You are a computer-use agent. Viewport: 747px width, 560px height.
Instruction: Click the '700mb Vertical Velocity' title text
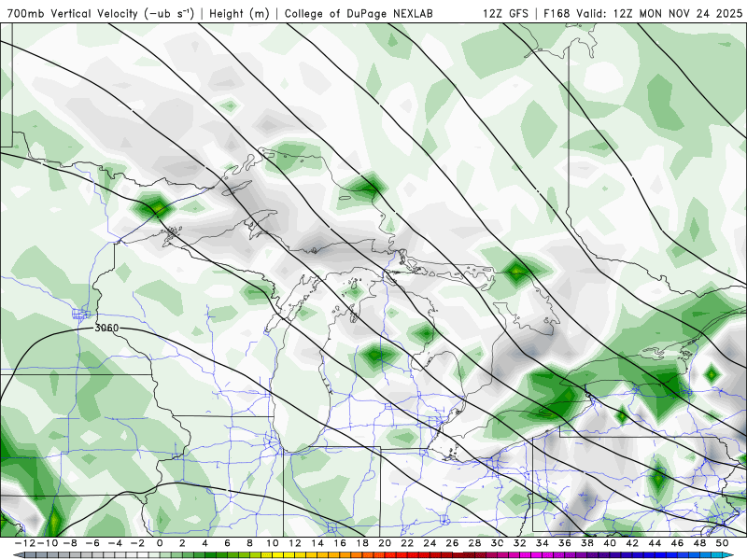(x=73, y=14)
